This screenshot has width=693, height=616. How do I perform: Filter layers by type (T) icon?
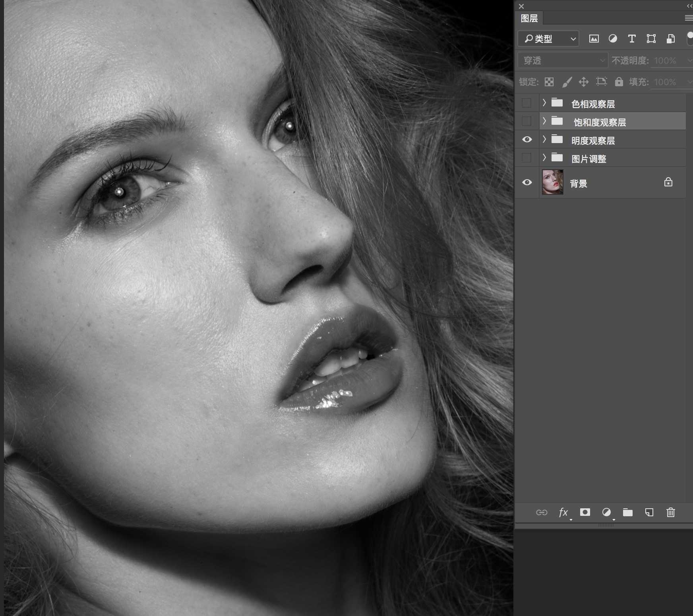click(632, 39)
